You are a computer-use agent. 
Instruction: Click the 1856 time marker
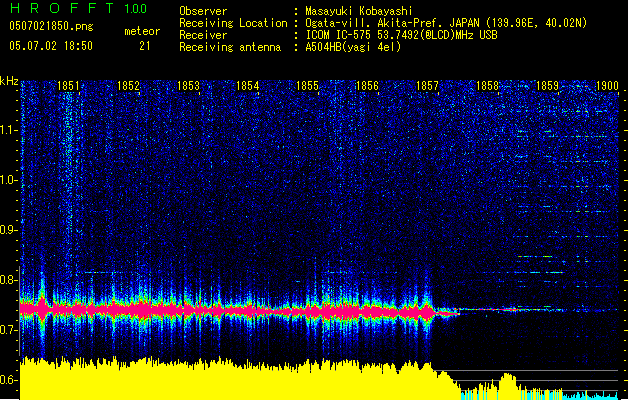pyautogui.click(x=367, y=86)
